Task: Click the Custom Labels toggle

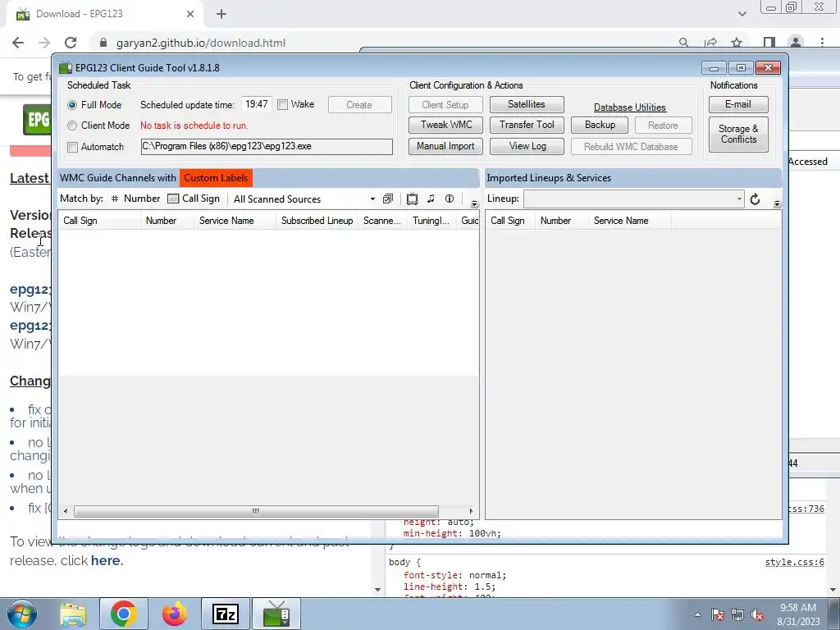Action: [x=216, y=178]
